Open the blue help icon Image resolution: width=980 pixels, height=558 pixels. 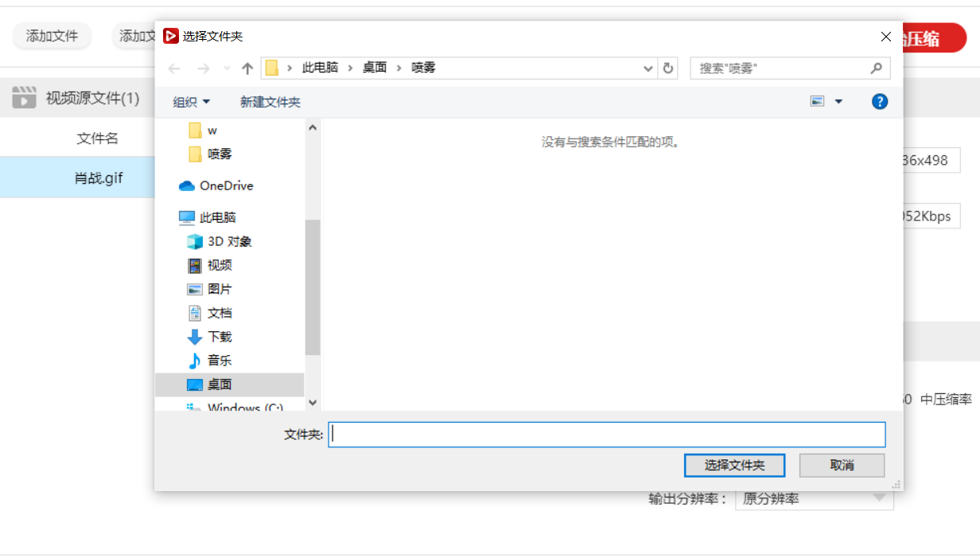click(x=880, y=101)
